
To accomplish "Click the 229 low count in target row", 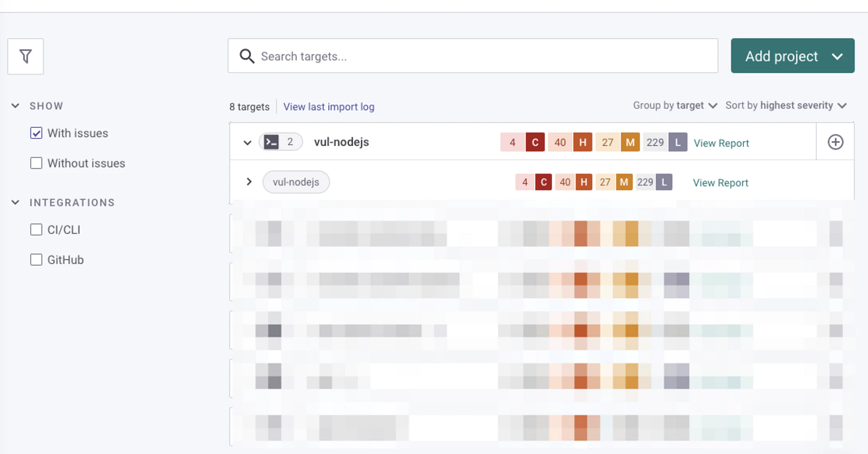I will tap(655, 142).
